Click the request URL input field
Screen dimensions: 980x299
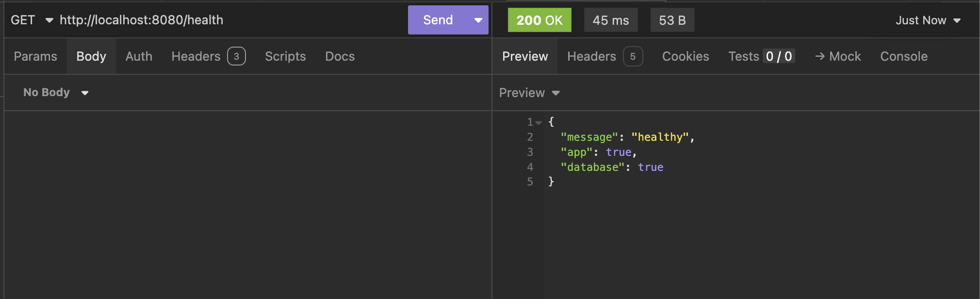228,20
